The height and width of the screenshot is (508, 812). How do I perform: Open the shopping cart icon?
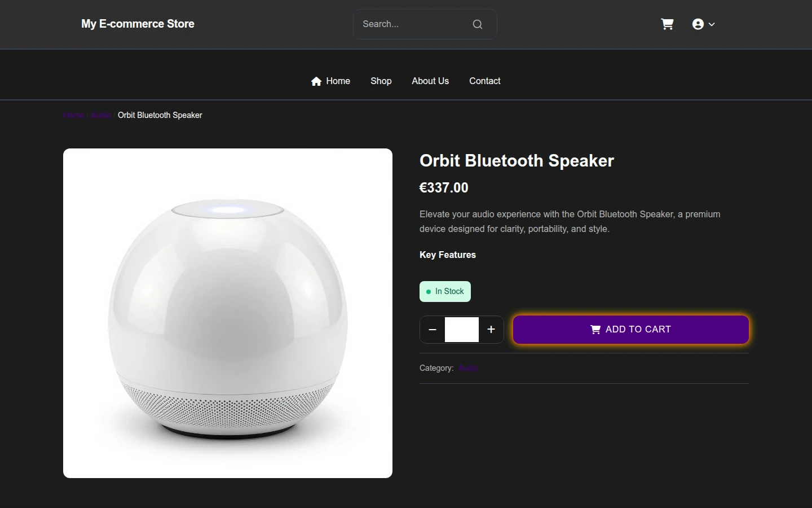[x=667, y=24]
